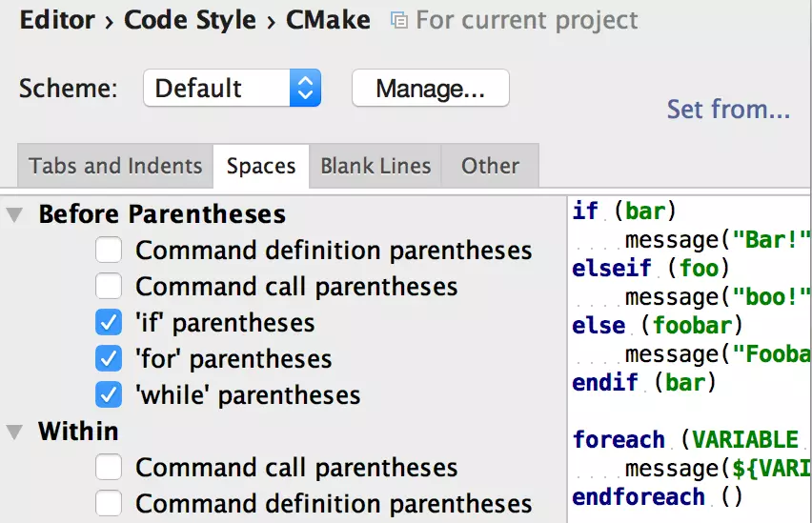
Task: Click the 'For current project' icon
Action: [399, 21]
